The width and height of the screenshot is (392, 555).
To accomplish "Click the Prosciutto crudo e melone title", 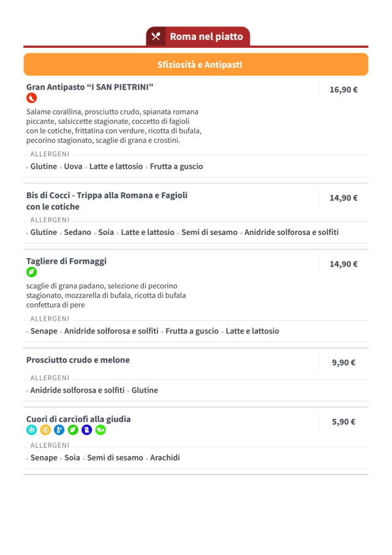I will point(78,360).
